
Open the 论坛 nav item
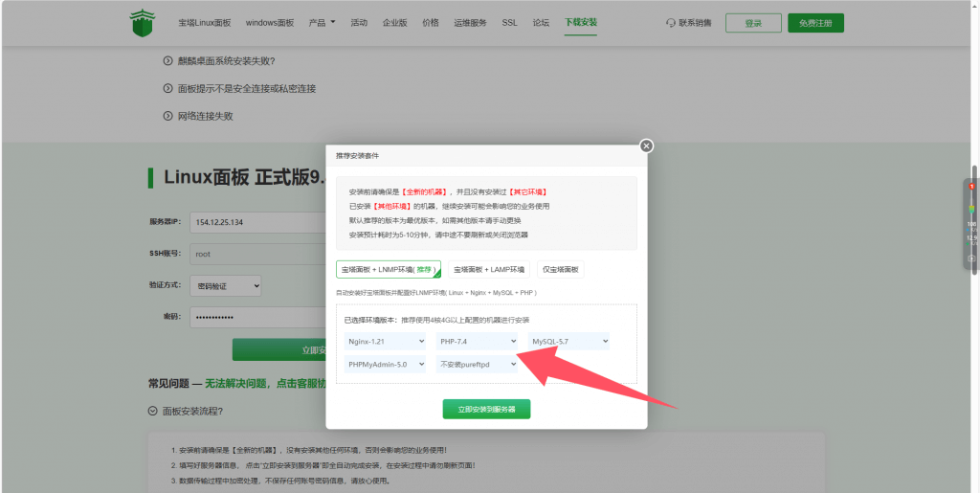click(x=542, y=22)
